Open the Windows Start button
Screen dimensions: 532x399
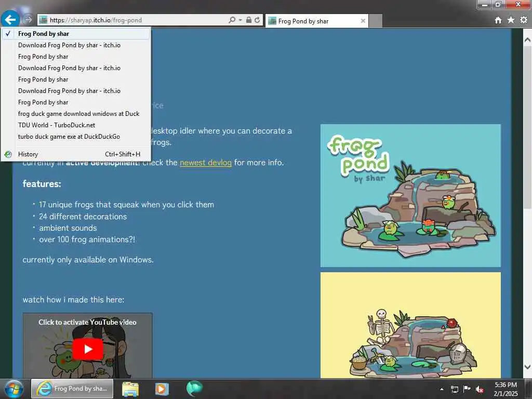tap(14, 389)
